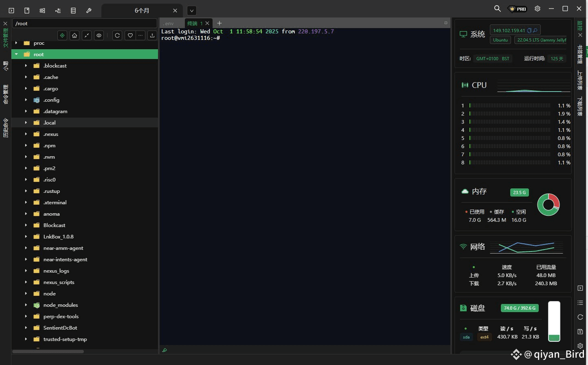Copy the server IP address 149.102.159.41
588x365 pixels.
click(x=529, y=31)
